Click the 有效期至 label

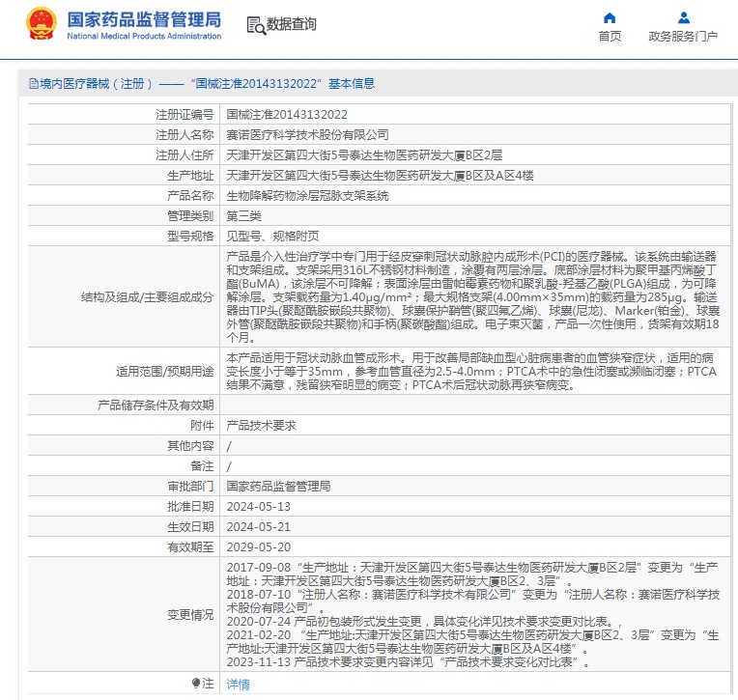tap(190, 547)
